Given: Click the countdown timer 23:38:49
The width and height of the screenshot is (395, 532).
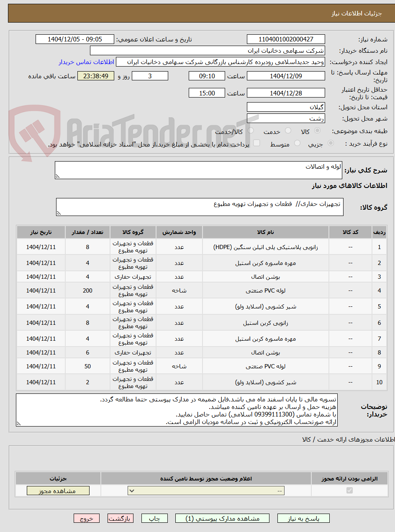Looking at the screenshot, I should 96,76.
